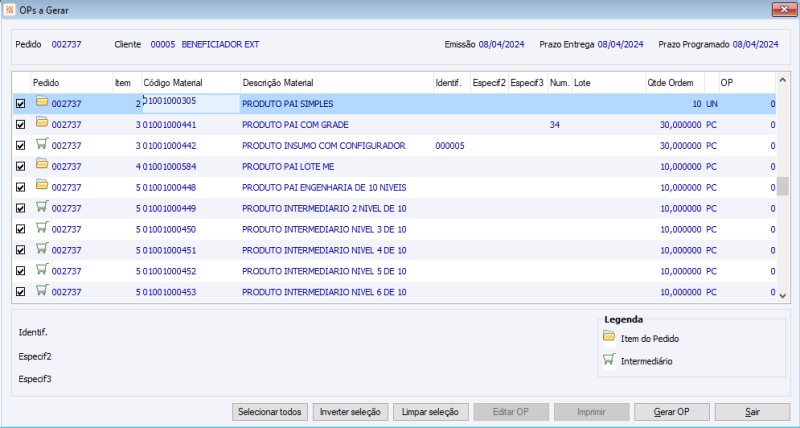Click the grid's scroll up arrow
This screenshot has height=428, width=800.
pos(783,80)
